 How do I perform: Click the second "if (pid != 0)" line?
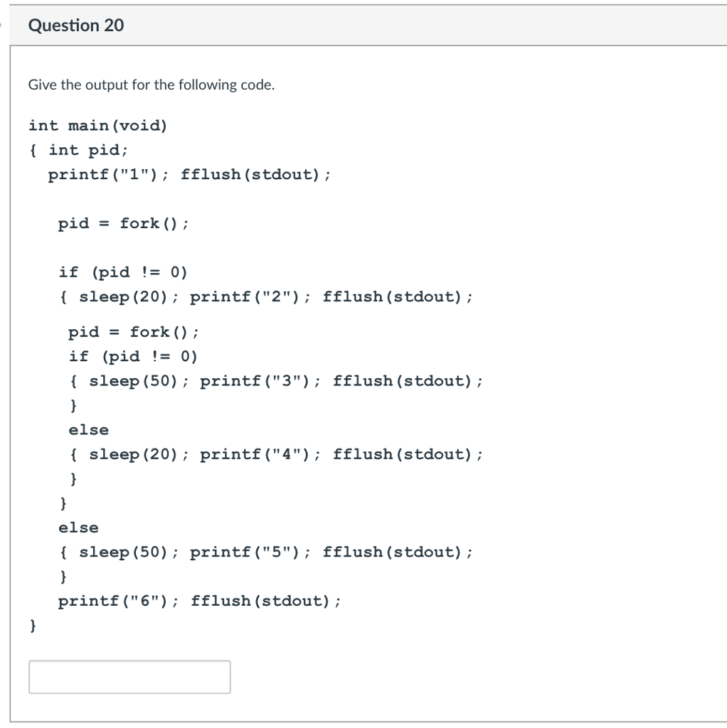point(133,356)
